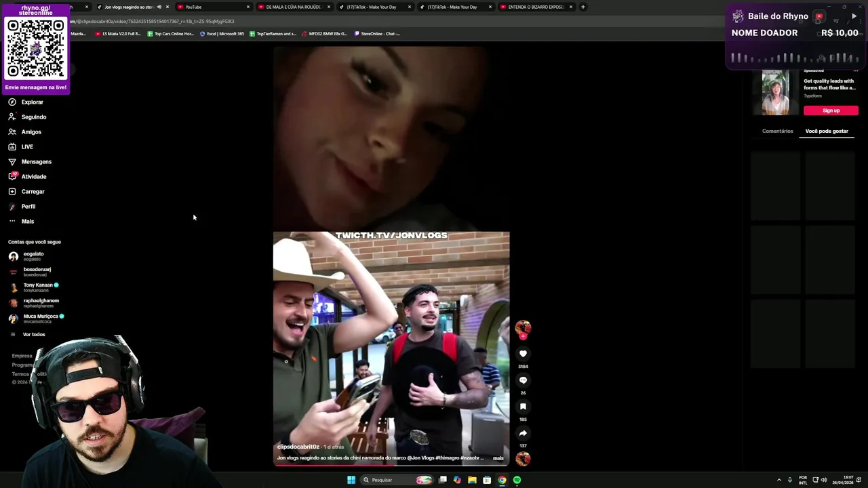Expand the Mais options menu
Viewport: 868px width, 488px height.
[x=21, y=222]
